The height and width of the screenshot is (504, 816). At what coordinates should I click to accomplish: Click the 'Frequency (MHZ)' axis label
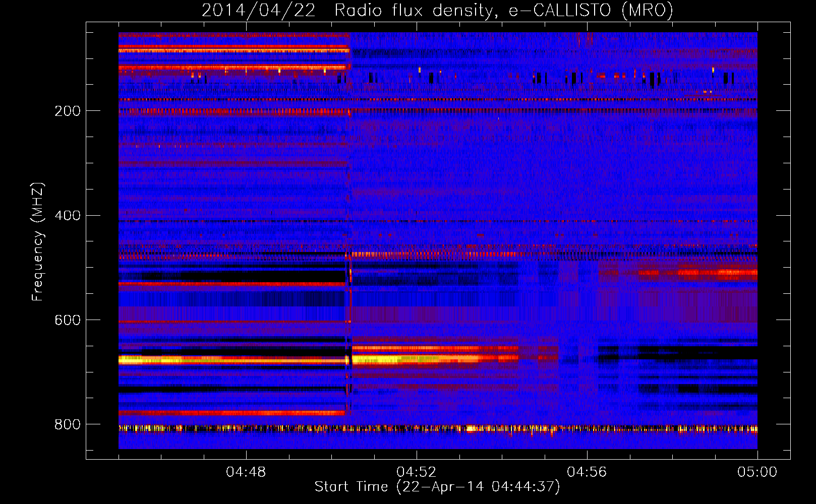37,242
